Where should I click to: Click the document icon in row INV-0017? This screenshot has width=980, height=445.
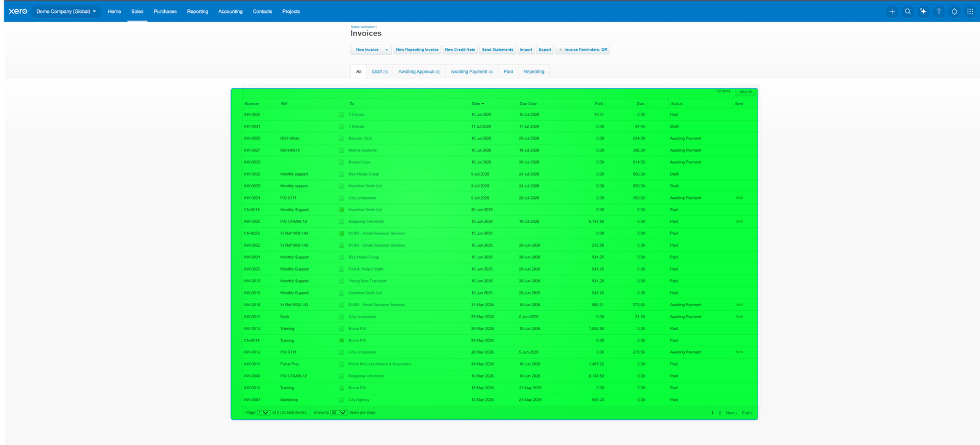pos(341,316)
